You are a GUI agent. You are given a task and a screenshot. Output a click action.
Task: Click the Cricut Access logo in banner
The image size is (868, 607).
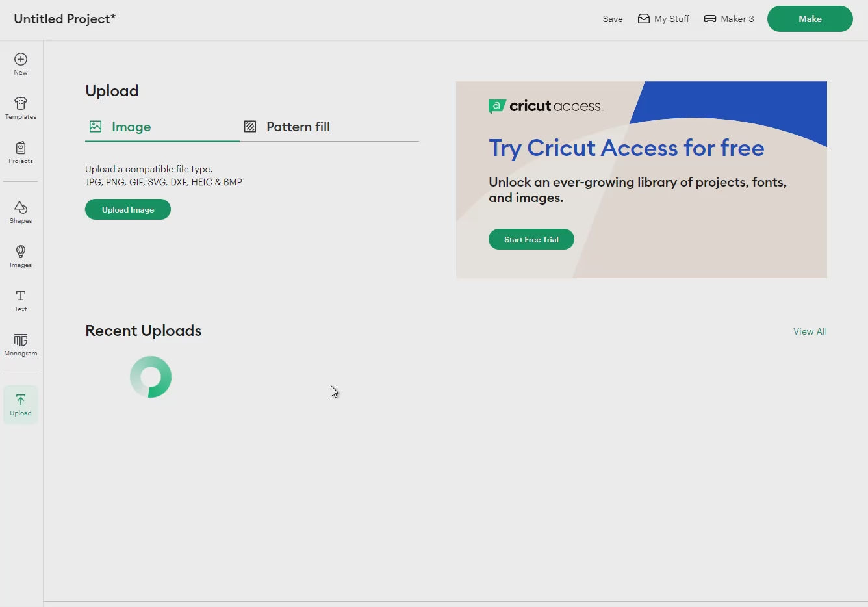546,106
